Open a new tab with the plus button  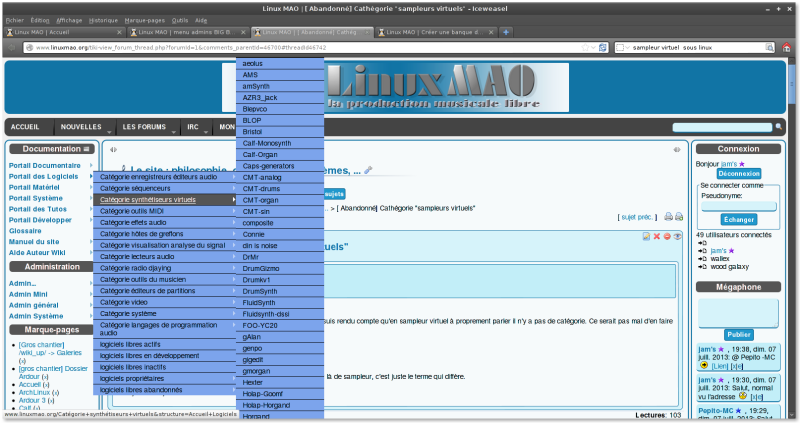click(x=506, y=32)
